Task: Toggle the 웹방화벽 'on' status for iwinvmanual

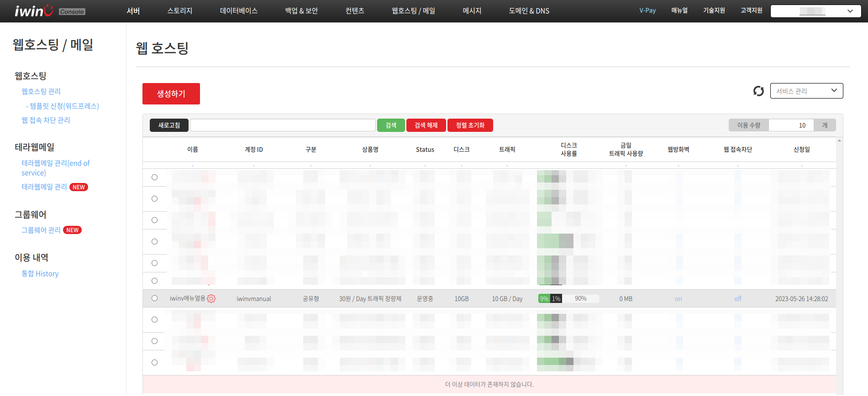Action: point(678,299)
